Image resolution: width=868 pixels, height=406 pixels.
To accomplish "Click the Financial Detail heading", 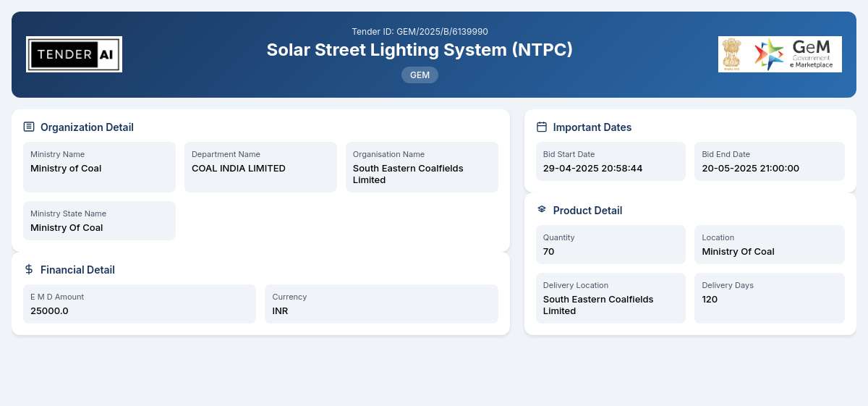I will click(x=77, y=270).
